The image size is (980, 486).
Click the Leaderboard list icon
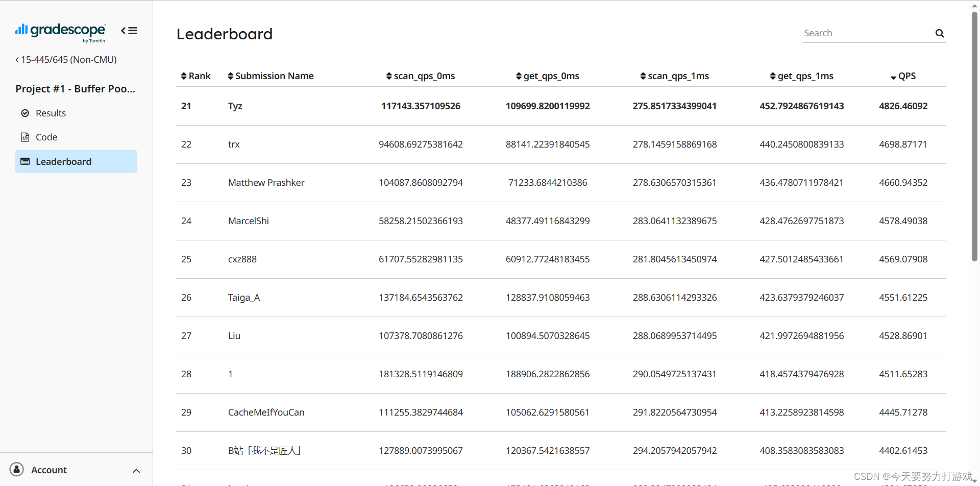coord(25,162)
